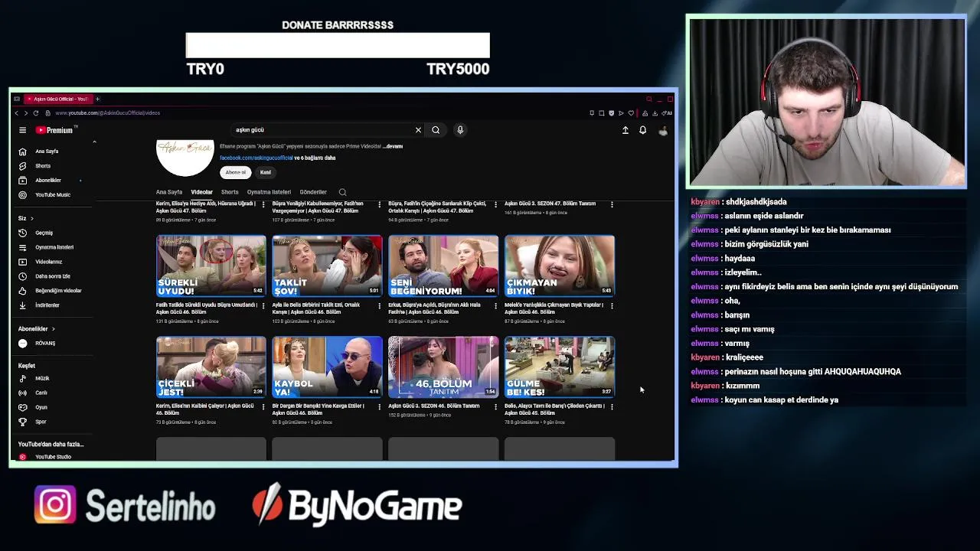Open Shorts from the left sidebar
The height and width of the screenshot is (551, 980).
[43, 166]
